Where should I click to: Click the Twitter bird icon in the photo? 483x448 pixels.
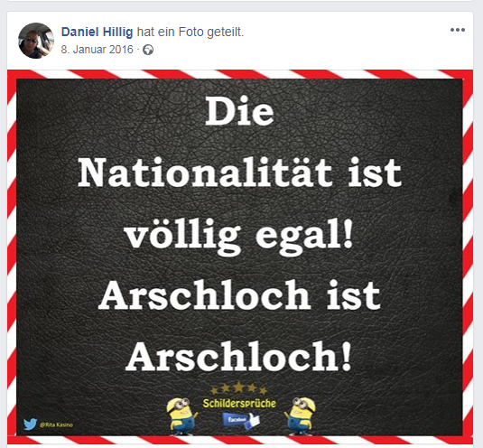[x=30, y=424]
